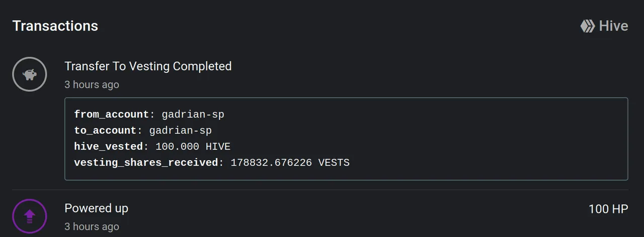Image resolution: width=644 pixels, height=237 pixels.
Task: Click gadrian-sp in from_account line
Action: point(193,114)
